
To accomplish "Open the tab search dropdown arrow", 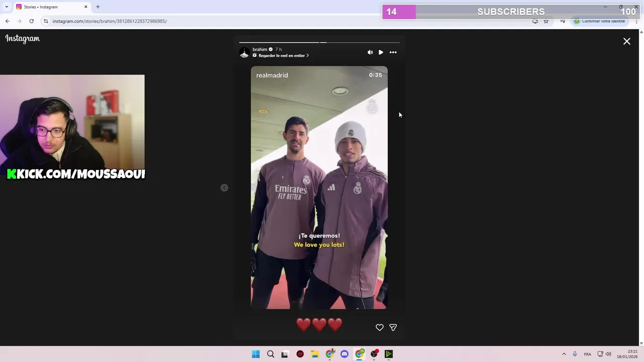I will (7, 7).
